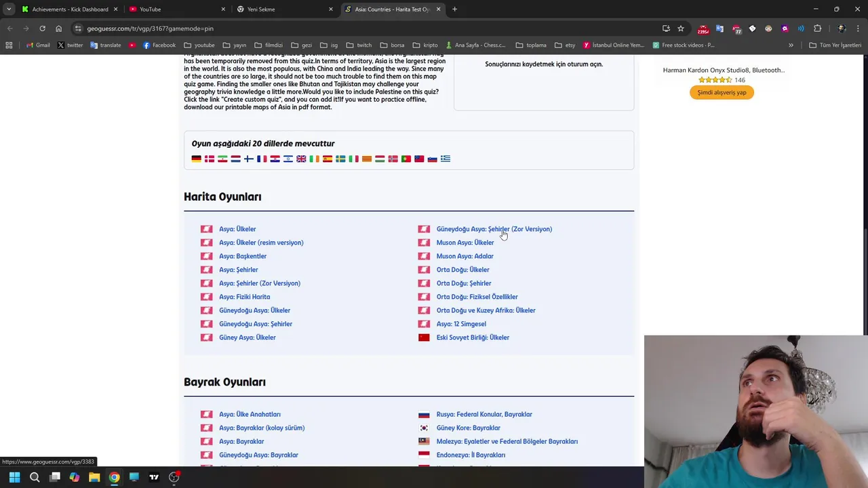Open Orta Doğu: Fiziksel Özellikler game
The height and width of the screenshot is (488, 868).
tap(477, 297)
